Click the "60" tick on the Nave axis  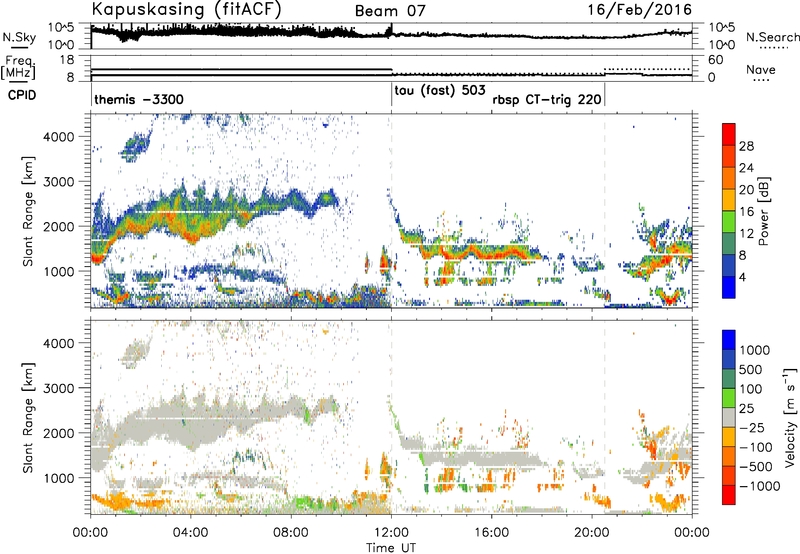[716, 60]
